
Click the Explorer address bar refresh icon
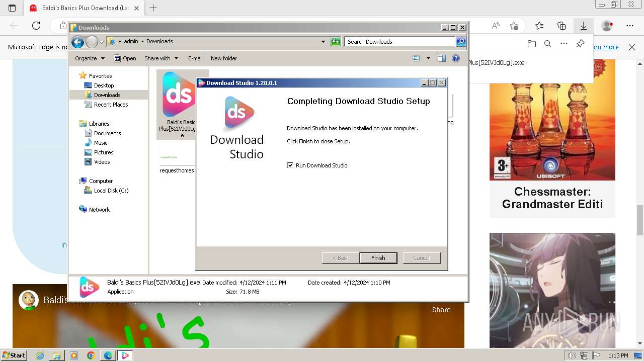click(336, 42)
